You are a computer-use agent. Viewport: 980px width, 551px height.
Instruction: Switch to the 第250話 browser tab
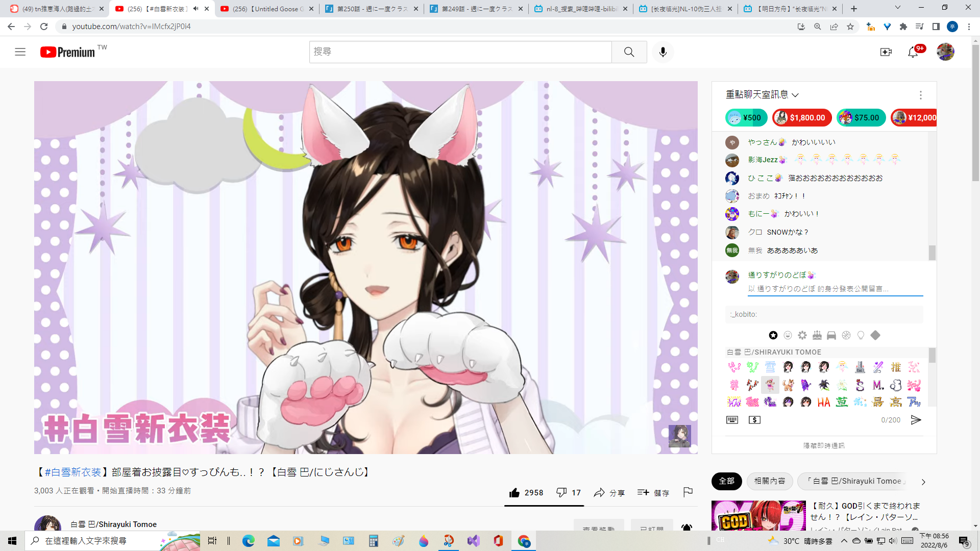[372, 9]
